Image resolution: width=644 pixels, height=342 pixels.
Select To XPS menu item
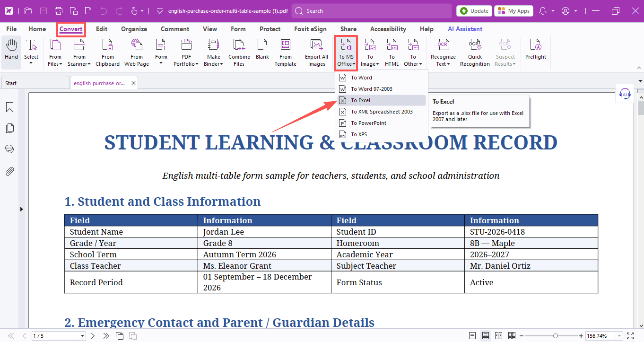(x=381, y=134)
